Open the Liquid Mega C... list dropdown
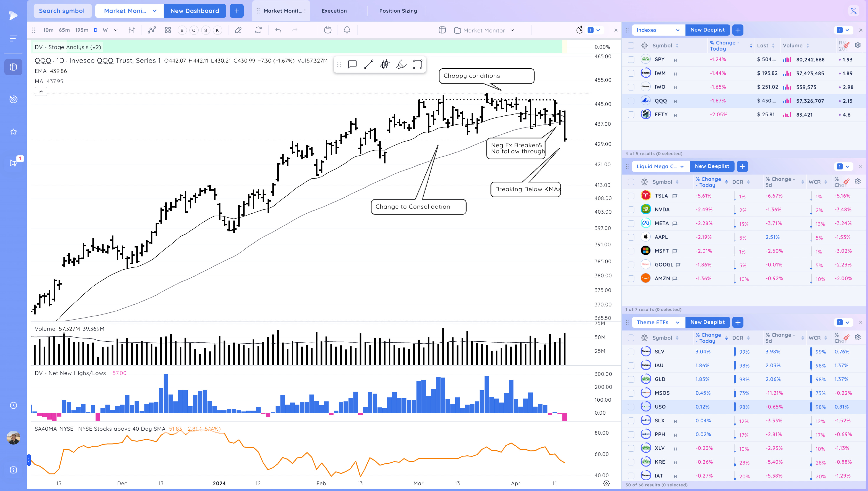This screenshot has height=491, width=868. tap(660, 166)
